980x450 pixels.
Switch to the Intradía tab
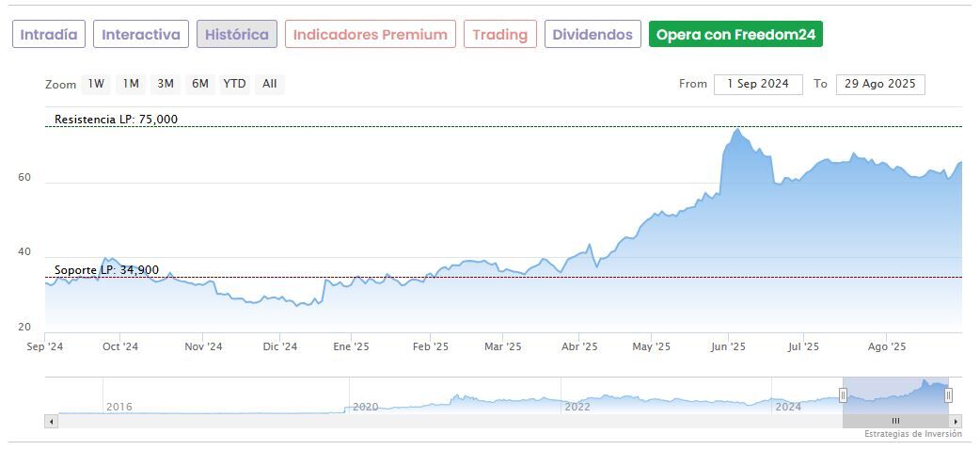[x=49, y=35]
